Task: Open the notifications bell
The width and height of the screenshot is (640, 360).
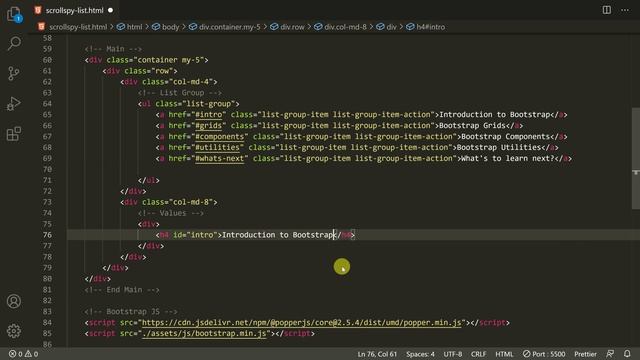Action: [x=627, y=354]
